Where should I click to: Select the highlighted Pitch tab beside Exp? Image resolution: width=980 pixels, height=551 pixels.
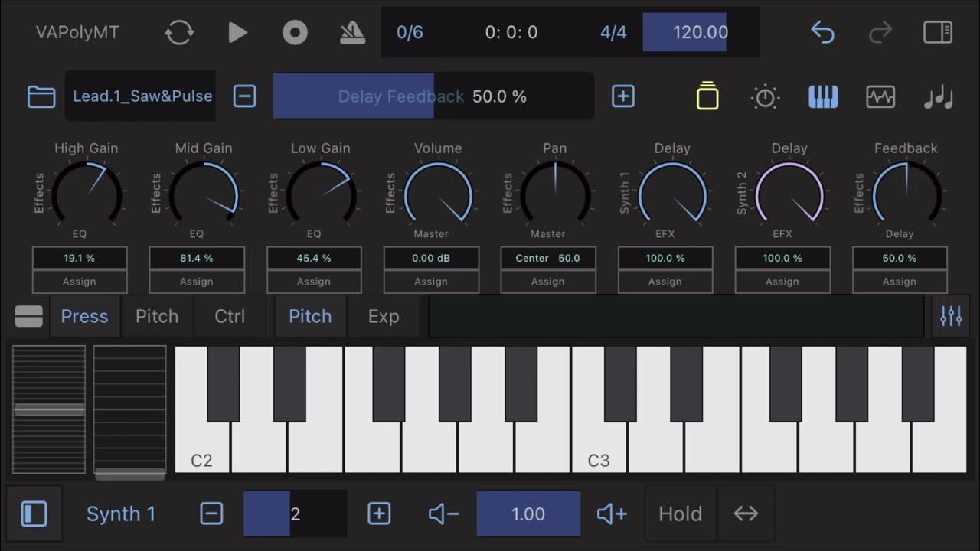310,316
